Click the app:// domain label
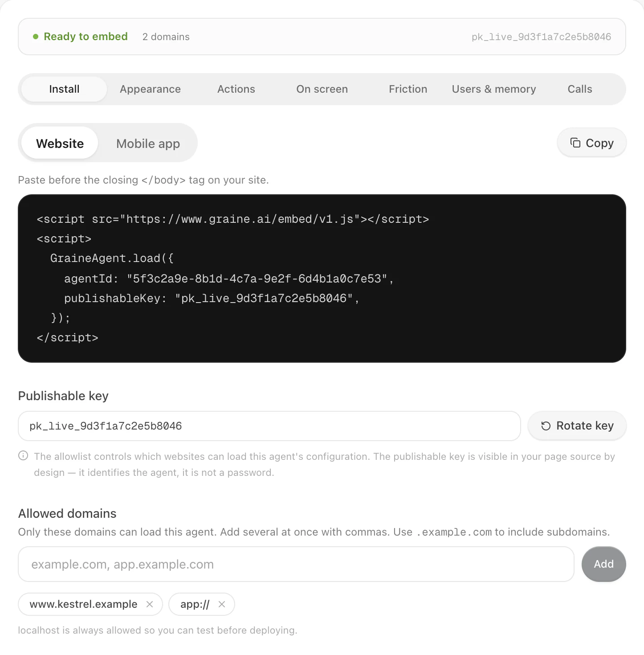Viewport: 644px width, 655px height. (x=195, y=604)
